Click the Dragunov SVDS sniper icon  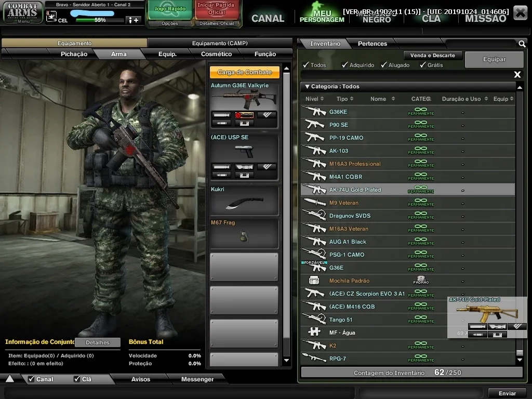314,216
